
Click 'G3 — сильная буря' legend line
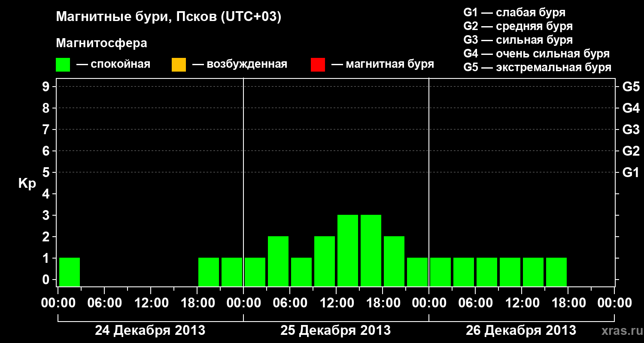point(518,40)
